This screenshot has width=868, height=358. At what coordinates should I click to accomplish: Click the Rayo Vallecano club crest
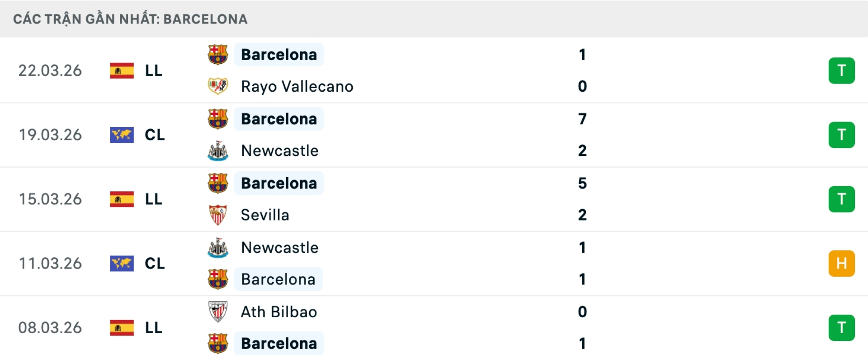tap(217, 86)
